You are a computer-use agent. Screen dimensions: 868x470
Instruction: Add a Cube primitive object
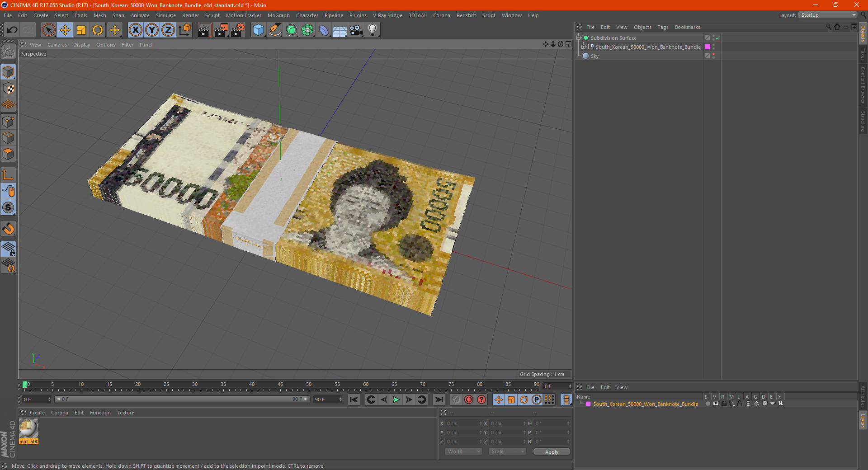258,30
